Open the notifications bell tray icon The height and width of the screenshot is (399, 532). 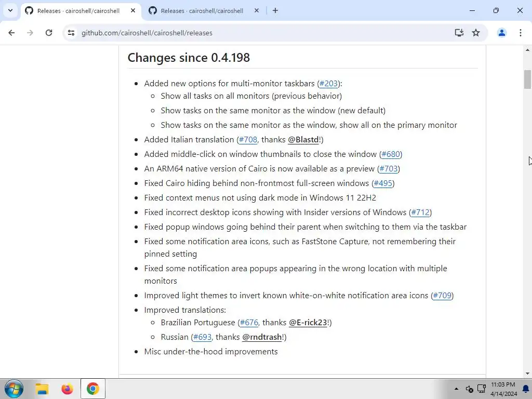coord(526,389)
